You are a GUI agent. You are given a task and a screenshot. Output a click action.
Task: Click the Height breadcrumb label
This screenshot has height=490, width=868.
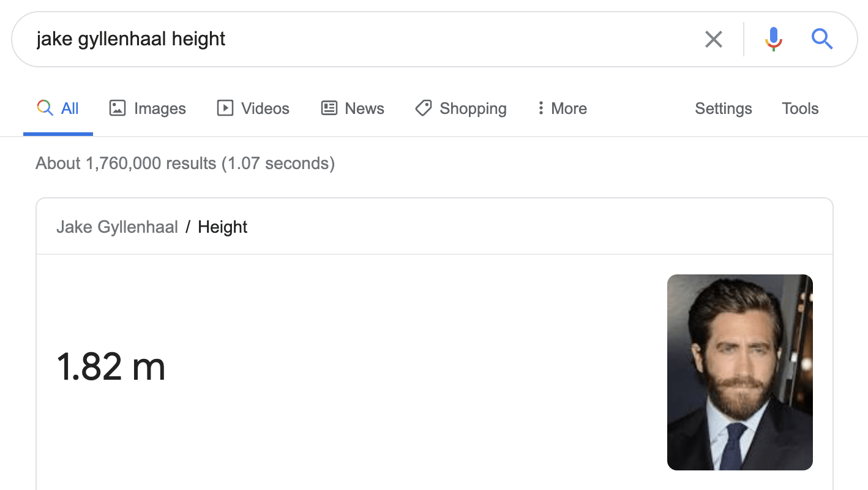222,227
